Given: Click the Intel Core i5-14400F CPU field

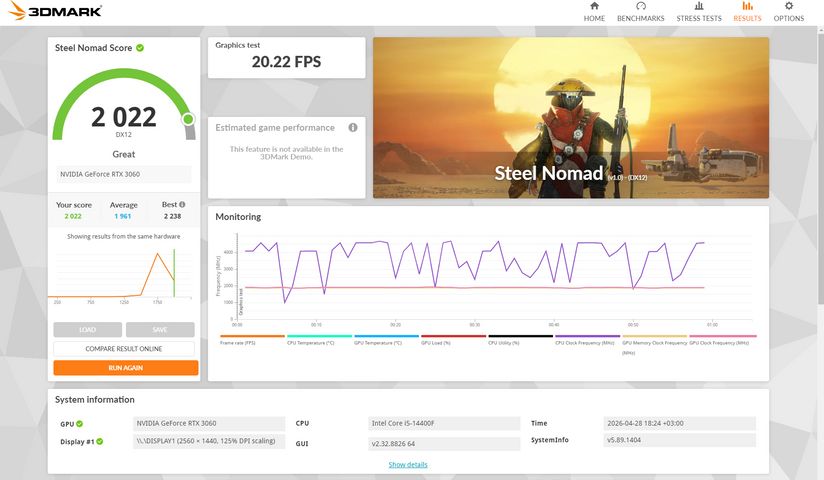Looking at the screenshot, I should tap(444, 423).
